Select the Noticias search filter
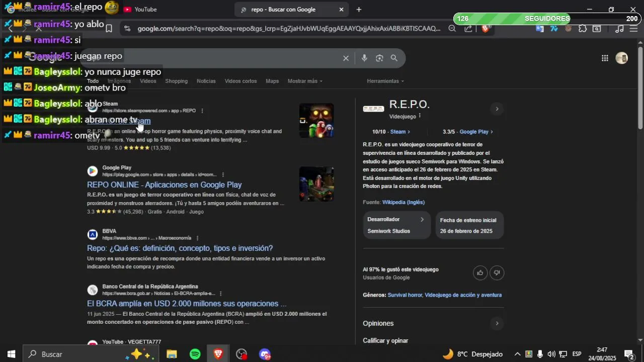 (206, 81)
